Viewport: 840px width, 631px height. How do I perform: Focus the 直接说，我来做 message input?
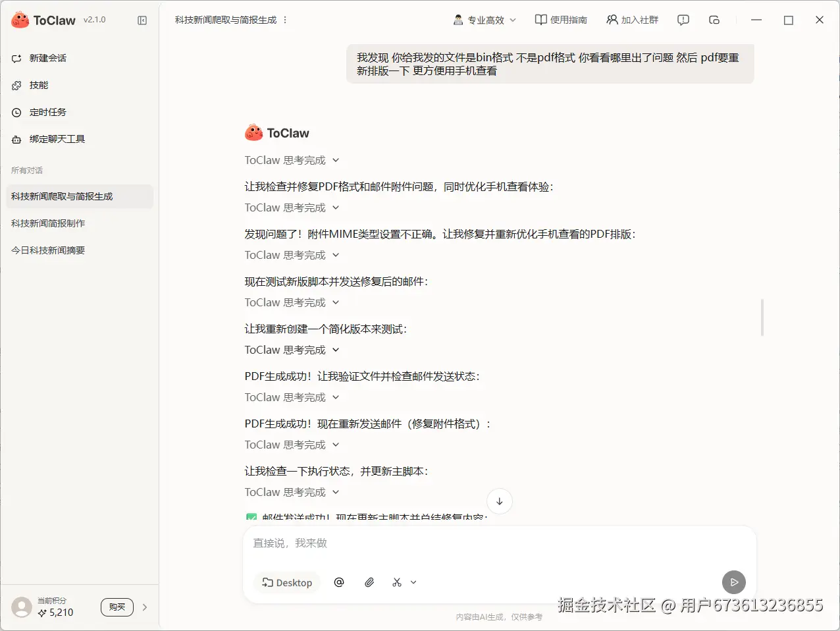500,543
